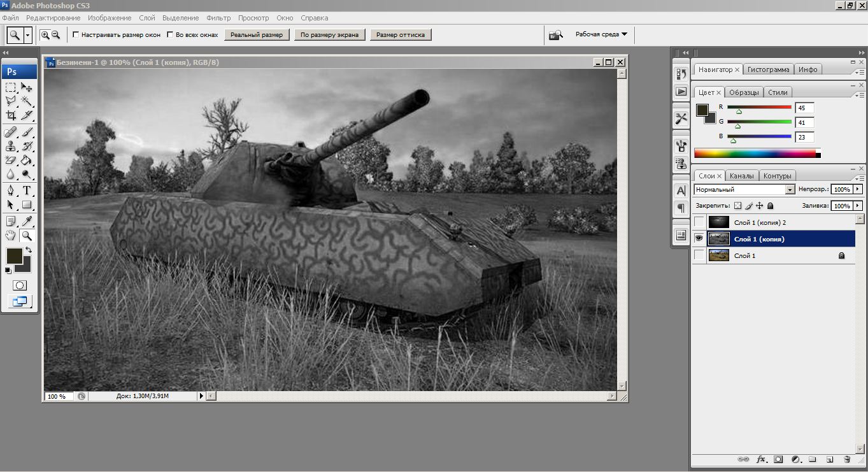Screen dimensions: 868x472
Task: Select the Eyedropper tool
Action: click(27, 222)
